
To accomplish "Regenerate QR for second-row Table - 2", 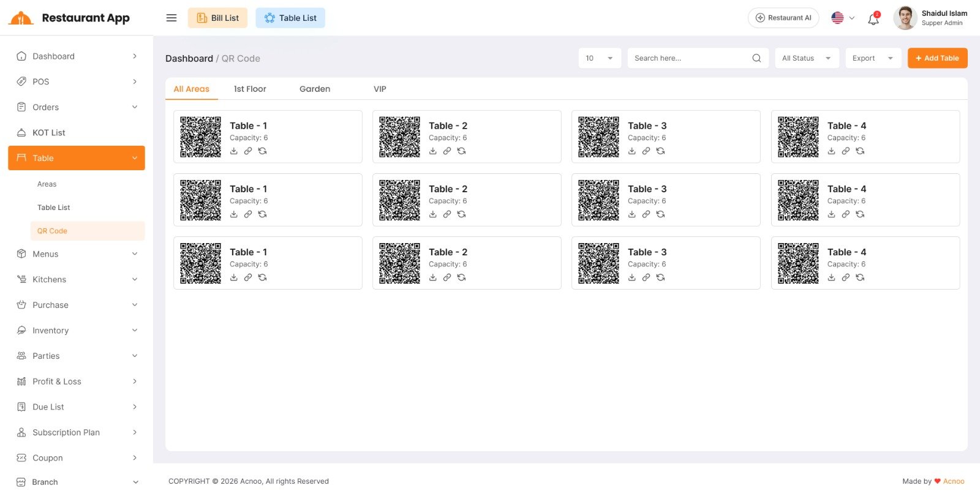I will (461, 214).
